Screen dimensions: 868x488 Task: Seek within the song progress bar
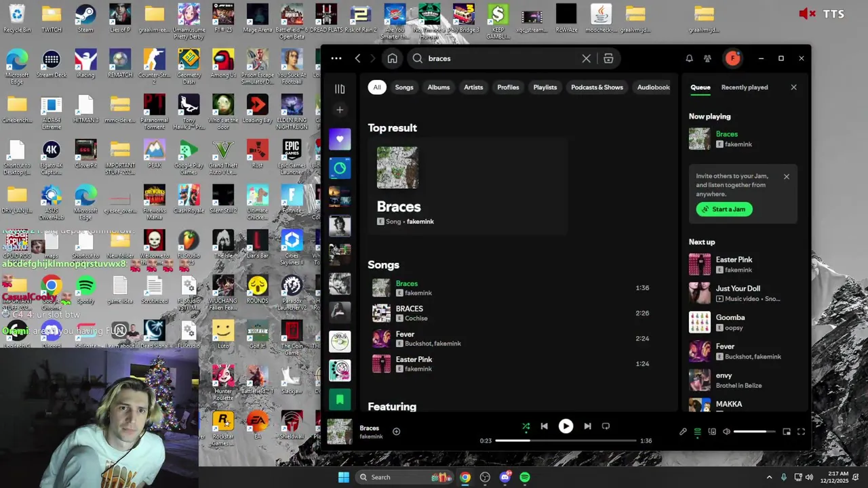click(x=566, y=441)
